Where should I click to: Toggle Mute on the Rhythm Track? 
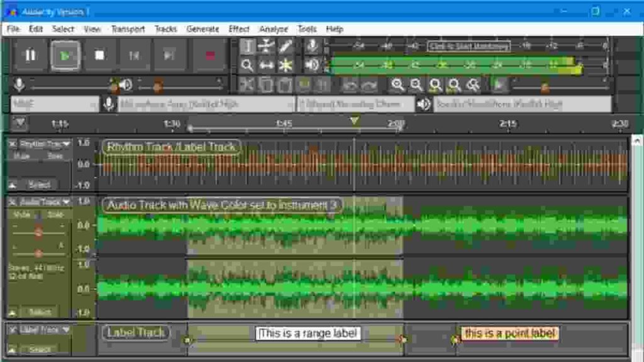(21, 156)
